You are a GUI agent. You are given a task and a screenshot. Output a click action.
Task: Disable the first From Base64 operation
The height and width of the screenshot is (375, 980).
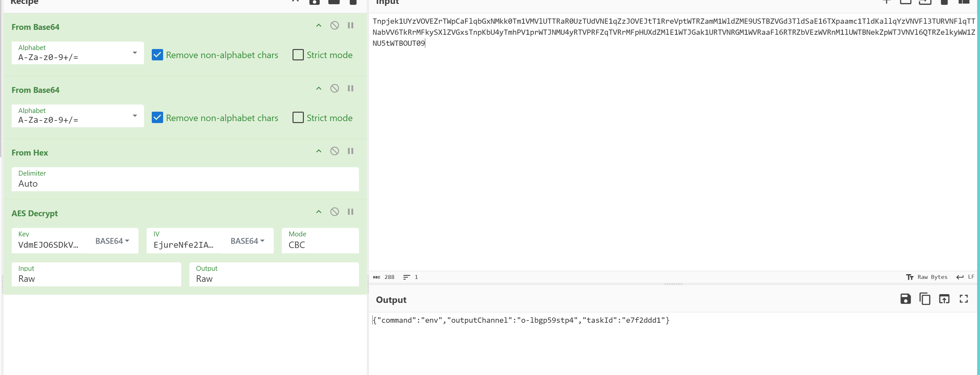coord(334,26)
